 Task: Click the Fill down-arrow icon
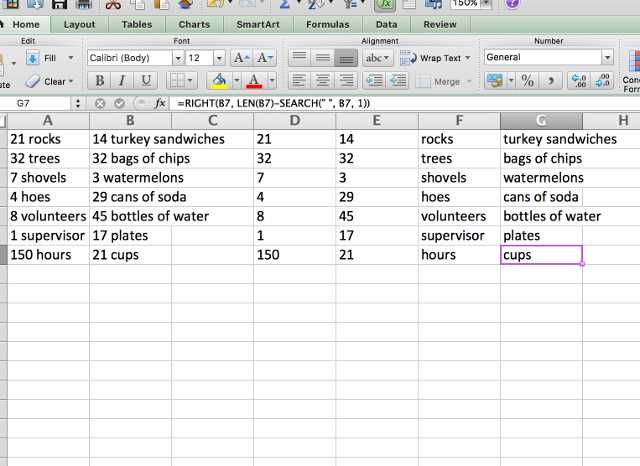[x=33, y=58]
